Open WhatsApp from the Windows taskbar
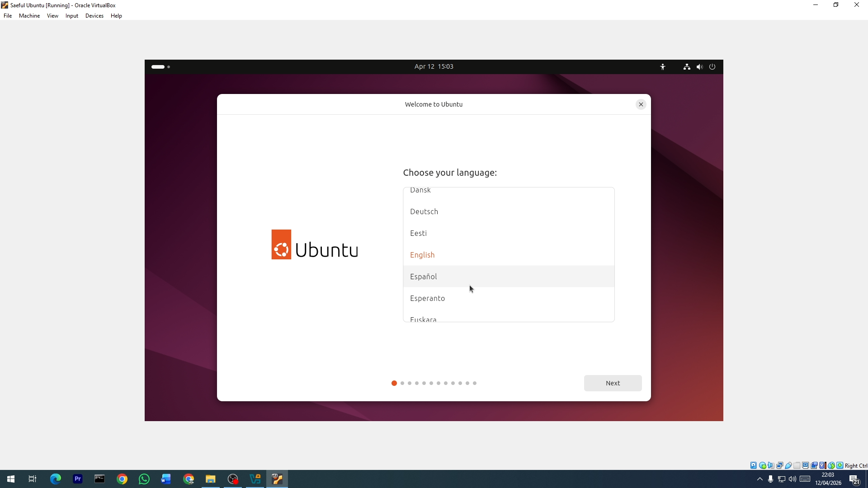Screen dimensions: 868x488 pos(144,479)
